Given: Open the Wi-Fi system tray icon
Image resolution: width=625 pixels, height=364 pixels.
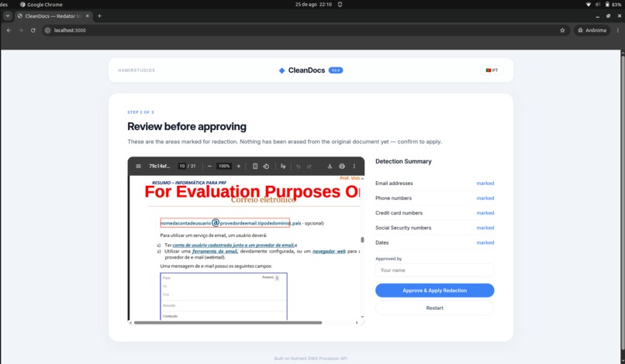Looking at the screenshot, I should point(589,5).
